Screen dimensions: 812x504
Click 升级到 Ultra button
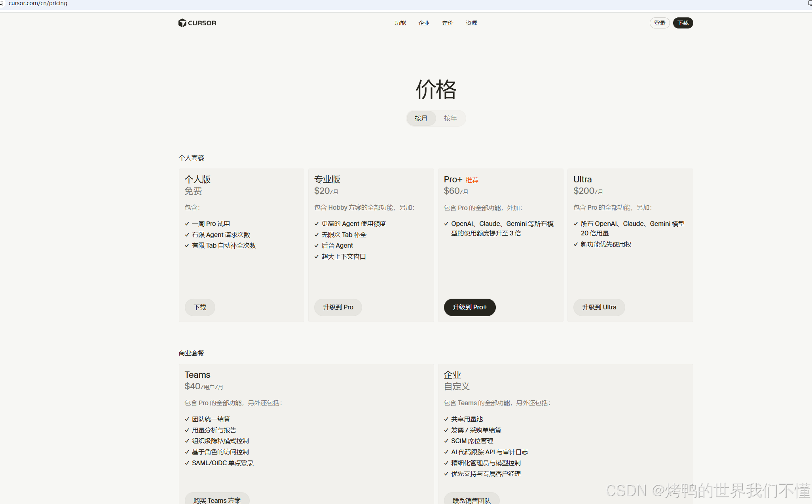point(599,307)
